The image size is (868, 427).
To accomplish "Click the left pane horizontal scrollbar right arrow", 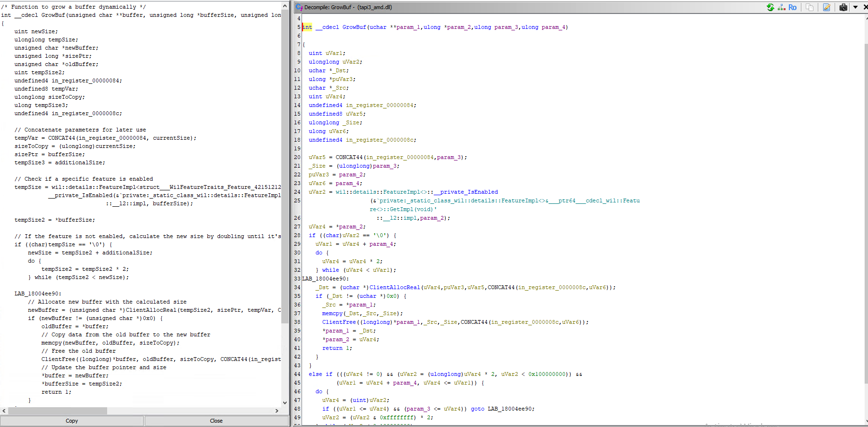I will 276,411.
